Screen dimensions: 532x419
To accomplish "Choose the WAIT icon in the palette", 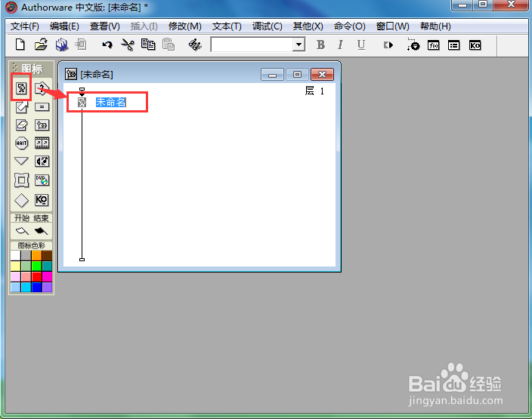I will (x=22, y=143).
